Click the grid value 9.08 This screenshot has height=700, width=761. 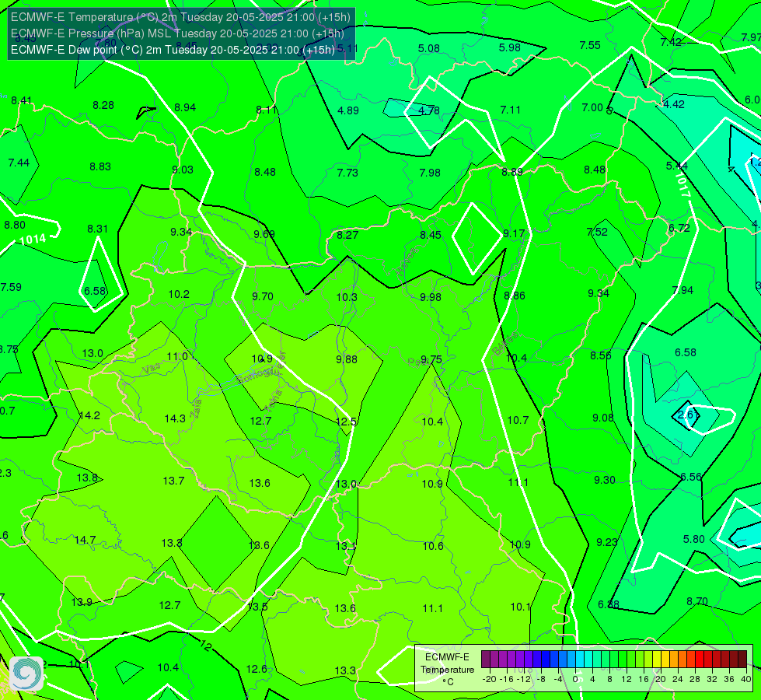[602, 418]
